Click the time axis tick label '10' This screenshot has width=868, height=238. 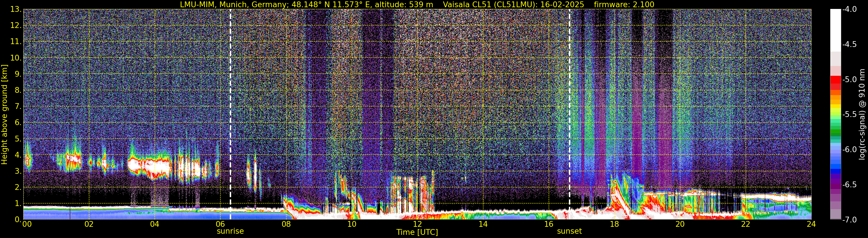(x=352, y=224)
